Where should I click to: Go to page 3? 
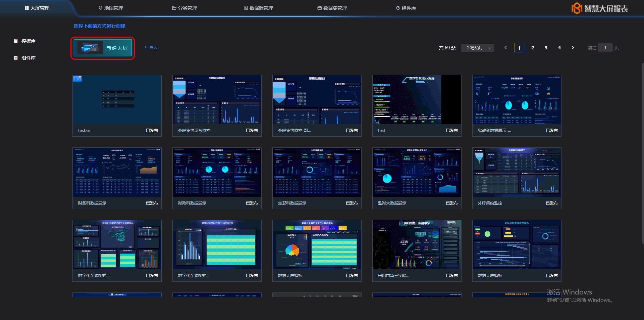pyautogui.click(x=546, y=48)
